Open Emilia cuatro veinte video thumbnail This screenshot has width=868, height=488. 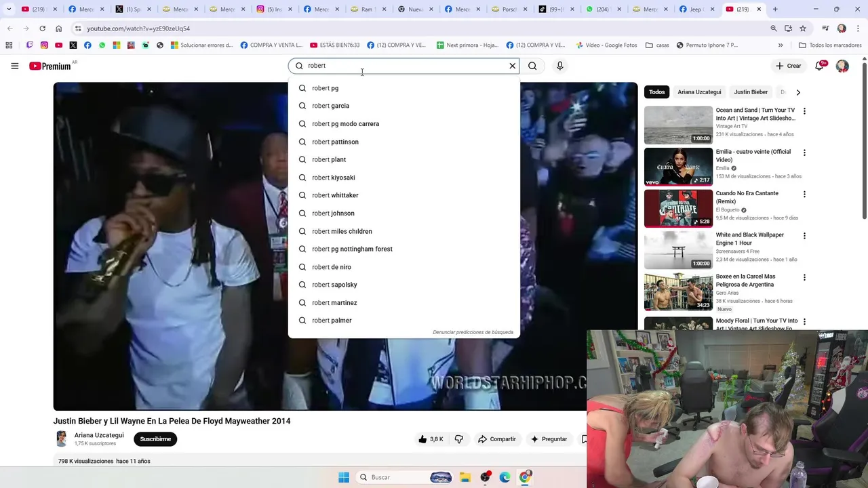pos(678,167)
